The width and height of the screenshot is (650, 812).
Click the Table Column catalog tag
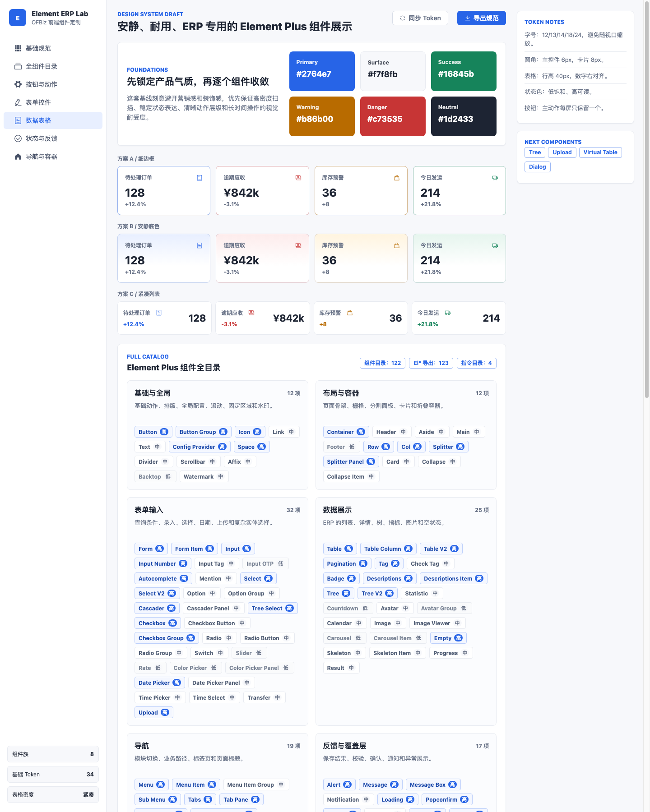388,549
